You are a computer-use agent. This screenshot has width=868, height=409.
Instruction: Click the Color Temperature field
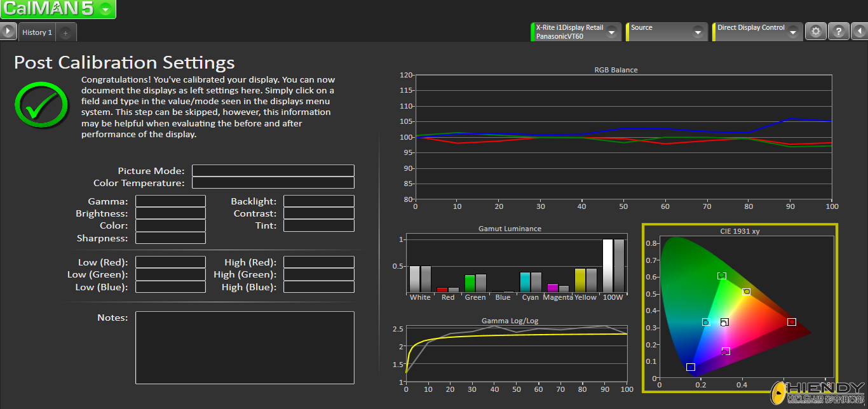point(273,183)
